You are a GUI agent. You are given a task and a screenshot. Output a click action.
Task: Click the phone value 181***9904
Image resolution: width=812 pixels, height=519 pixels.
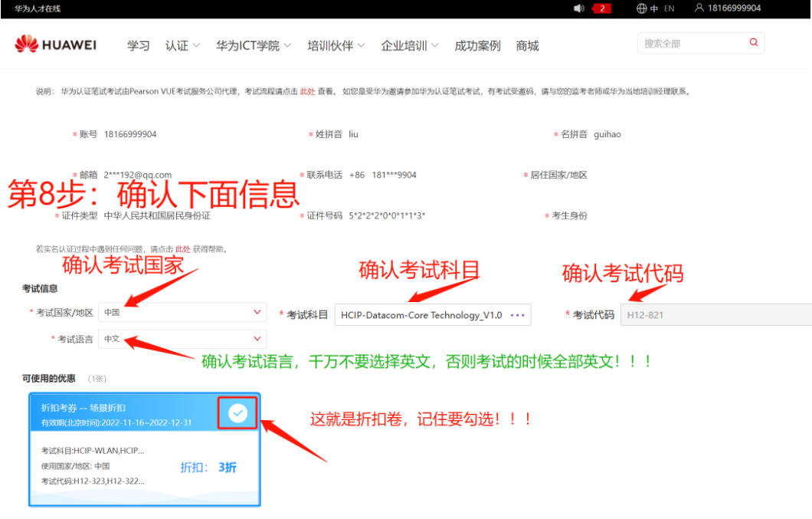click(394, 175)
